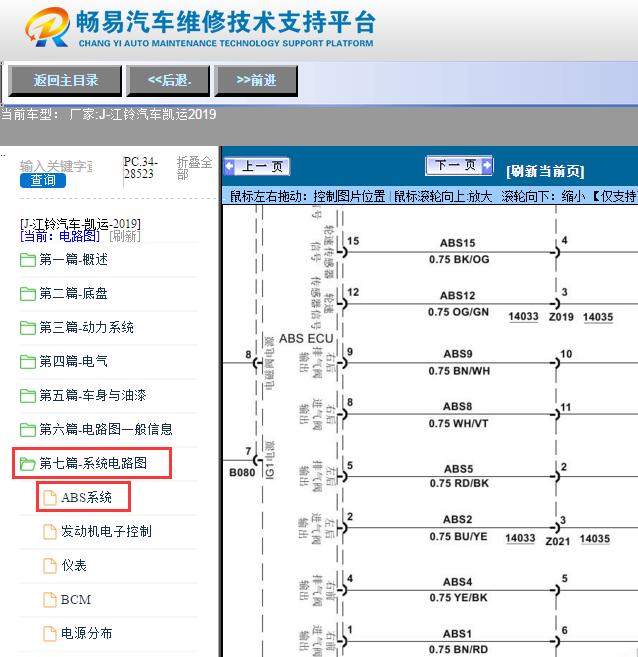The image size is (638, 657).
Task: Click the 折叠全部 collapse-all link
Action: click(x=194, y=168)
